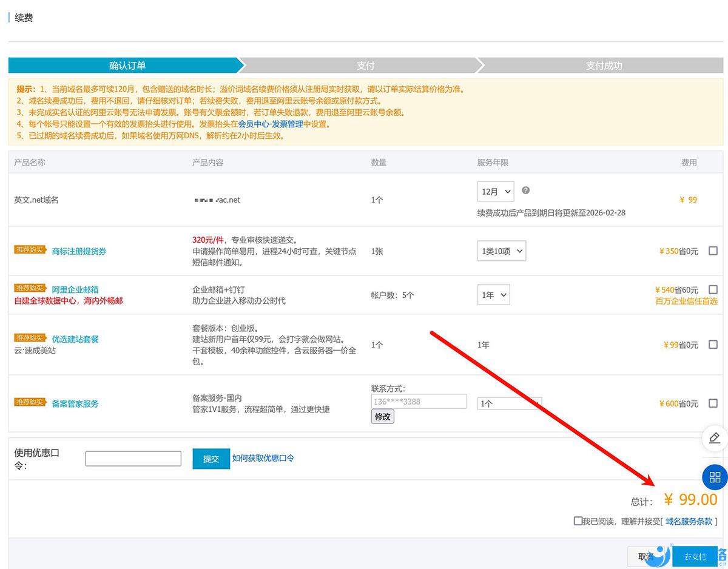The height and width of the screenshot is (569, 728).
Task: Open the 1个 quantity dropdown for 备案管家服务
Action: 509,403
